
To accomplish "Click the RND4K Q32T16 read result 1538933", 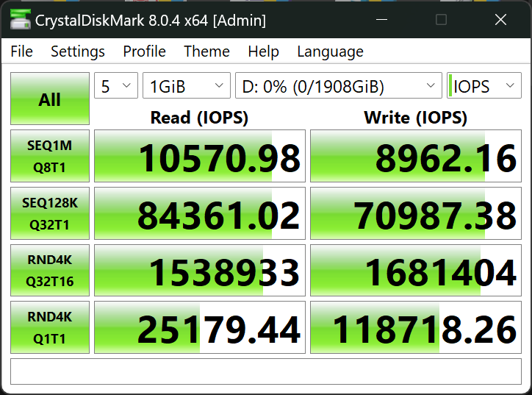I will click(200, 271).
